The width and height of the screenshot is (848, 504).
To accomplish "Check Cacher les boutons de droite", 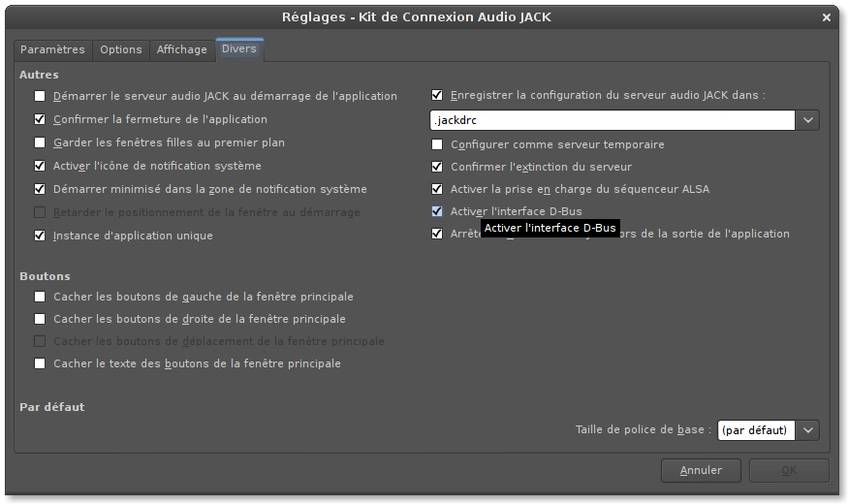I will tap(40, 319).
